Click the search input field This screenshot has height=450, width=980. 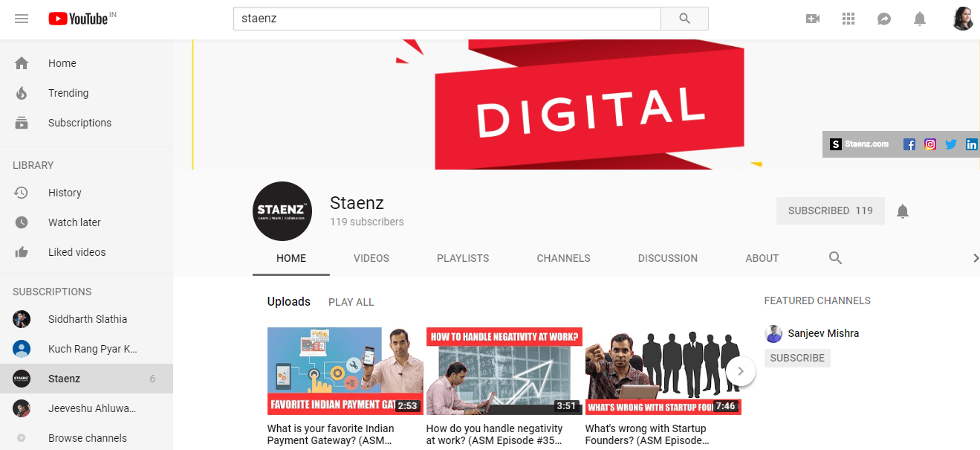pos(447,19)
